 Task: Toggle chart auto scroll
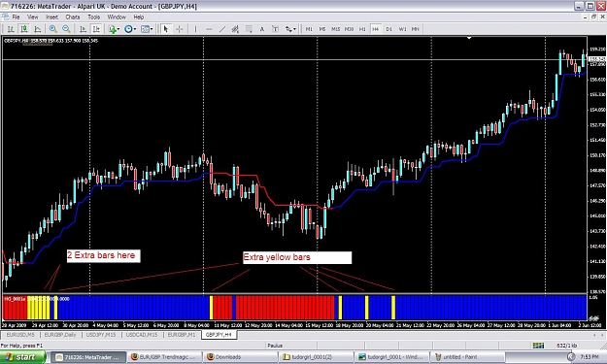(x=83, y=29)
